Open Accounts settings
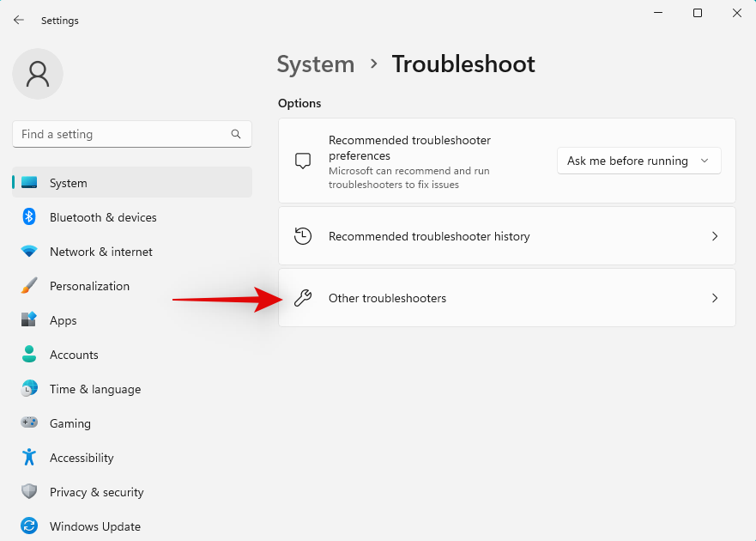This screenshot has width=756, height=541. point(131,355)
